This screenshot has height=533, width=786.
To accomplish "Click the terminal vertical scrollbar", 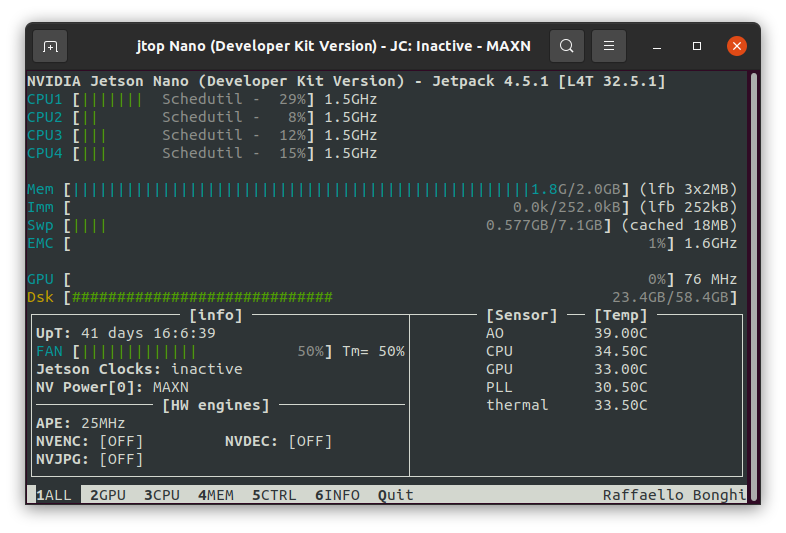I will (753, 286).
